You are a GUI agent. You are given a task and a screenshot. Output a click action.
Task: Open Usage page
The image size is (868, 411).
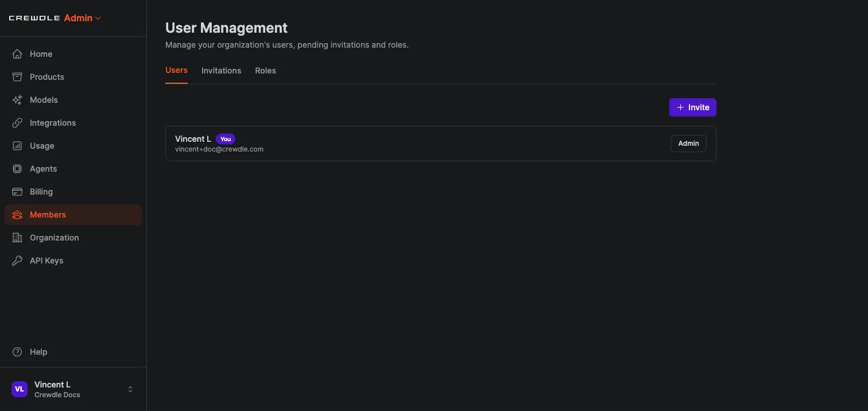click(x=73, y=146)
